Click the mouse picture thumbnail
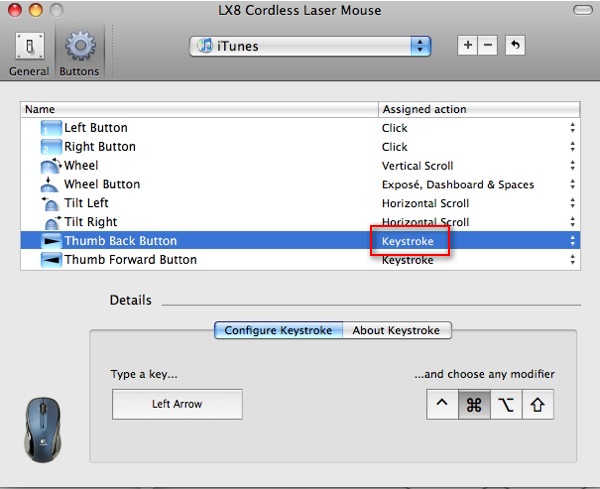Screen dimensions: 600x489 tap(43, 430)
